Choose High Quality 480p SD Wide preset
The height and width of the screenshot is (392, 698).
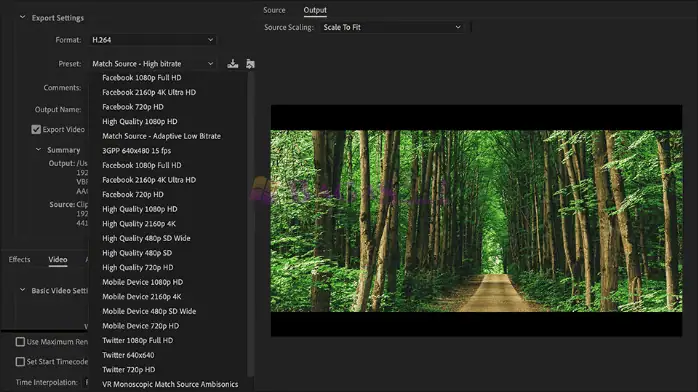point(146,238)
